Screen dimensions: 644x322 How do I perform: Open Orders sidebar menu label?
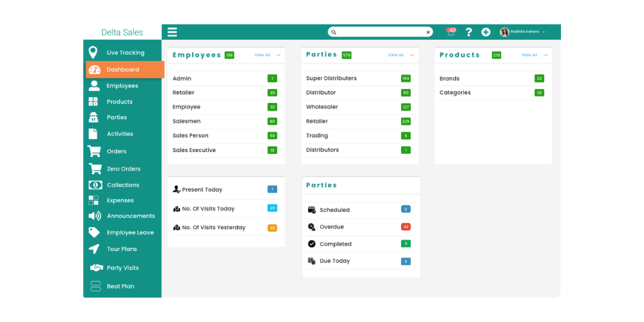tap(117, 151)
